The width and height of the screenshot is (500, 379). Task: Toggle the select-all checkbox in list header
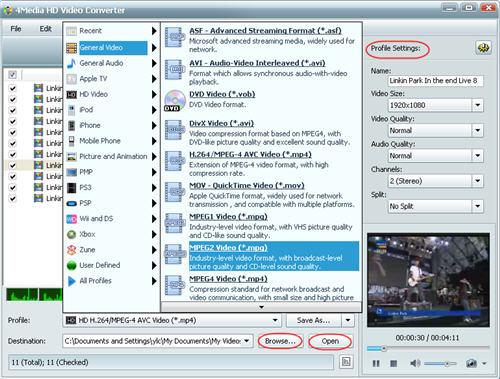coord(12,74)
